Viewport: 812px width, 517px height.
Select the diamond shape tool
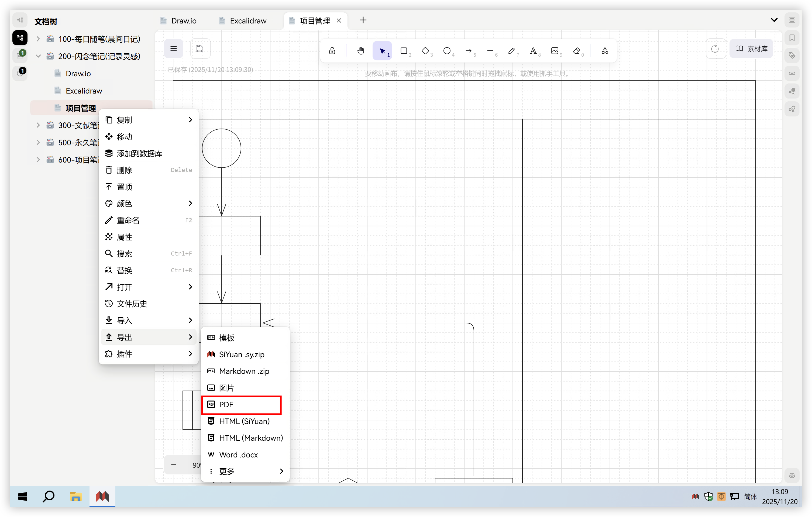point(425,51)
